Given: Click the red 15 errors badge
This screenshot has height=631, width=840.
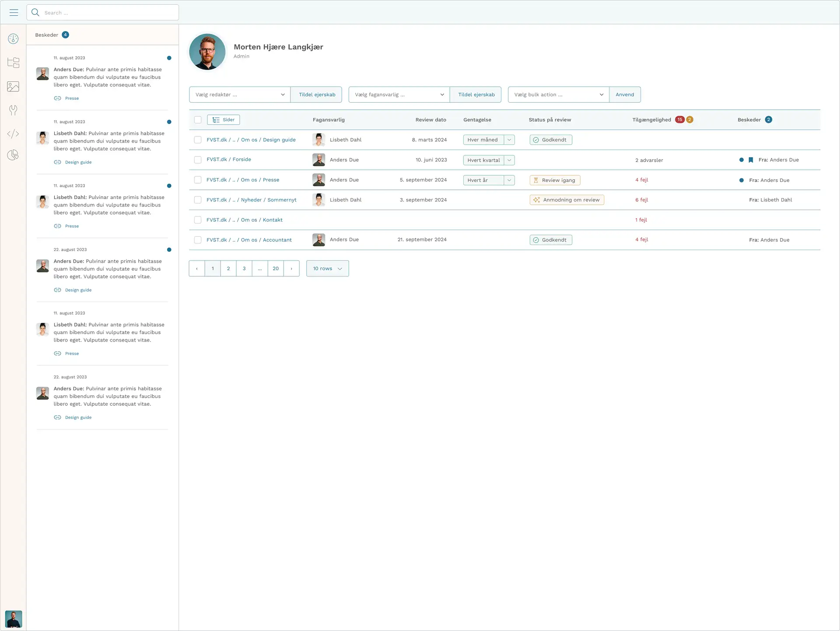Looking at the screenshot, I should (679, 120).
